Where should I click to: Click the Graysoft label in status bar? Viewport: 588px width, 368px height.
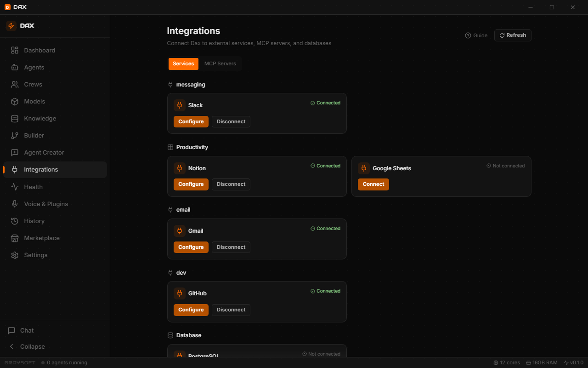[20, 362]
